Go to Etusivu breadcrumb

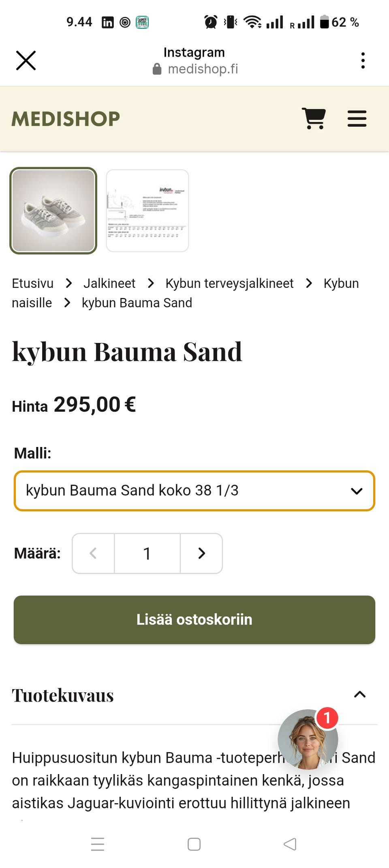coord(32,283)
